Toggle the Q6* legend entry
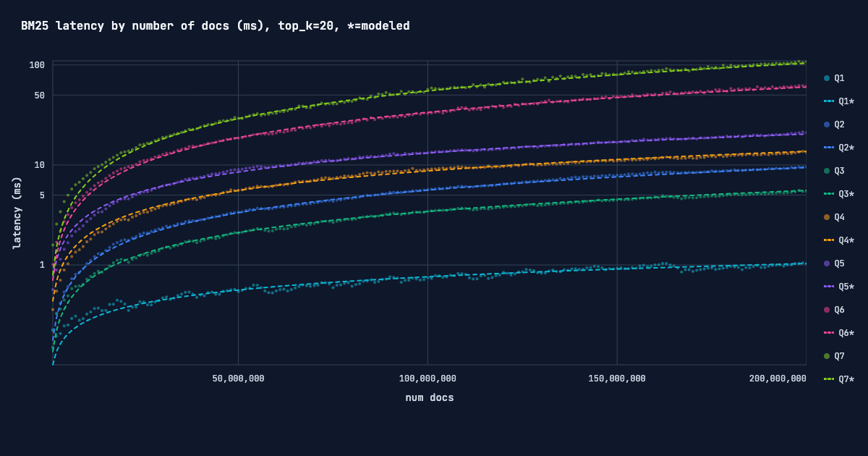The height and width of the screenshot is (456, 868). tap(839, 333)
